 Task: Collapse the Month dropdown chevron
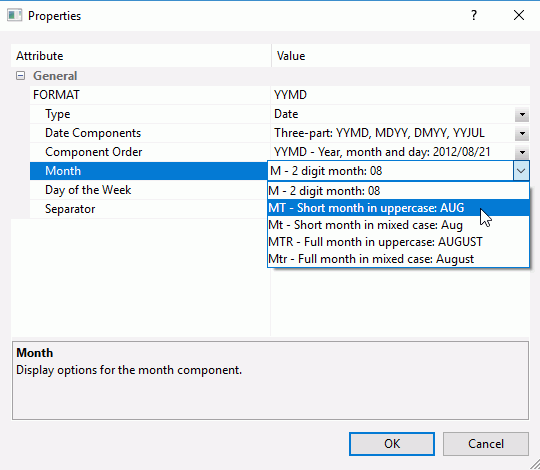(x=521, y=171)
